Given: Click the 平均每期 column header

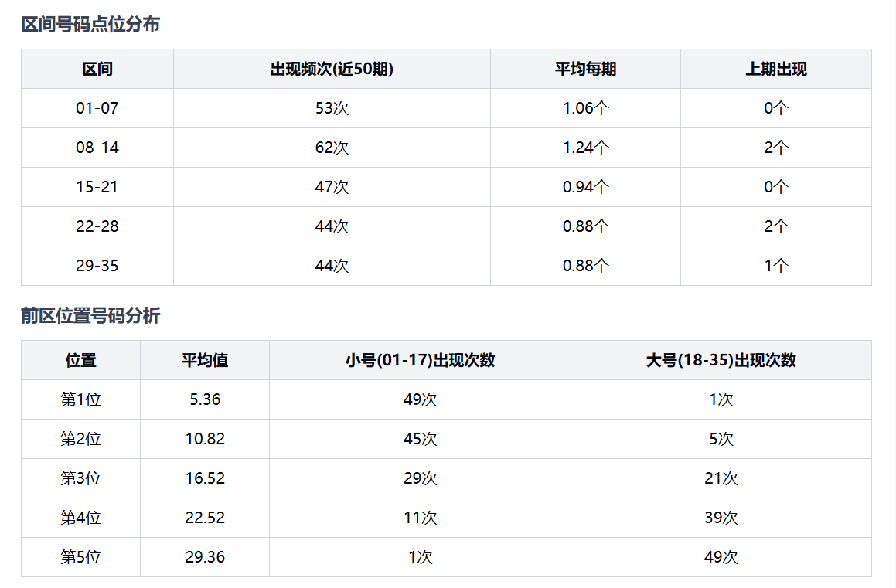Looking at the screenshot, I should (x=585, y=69).
